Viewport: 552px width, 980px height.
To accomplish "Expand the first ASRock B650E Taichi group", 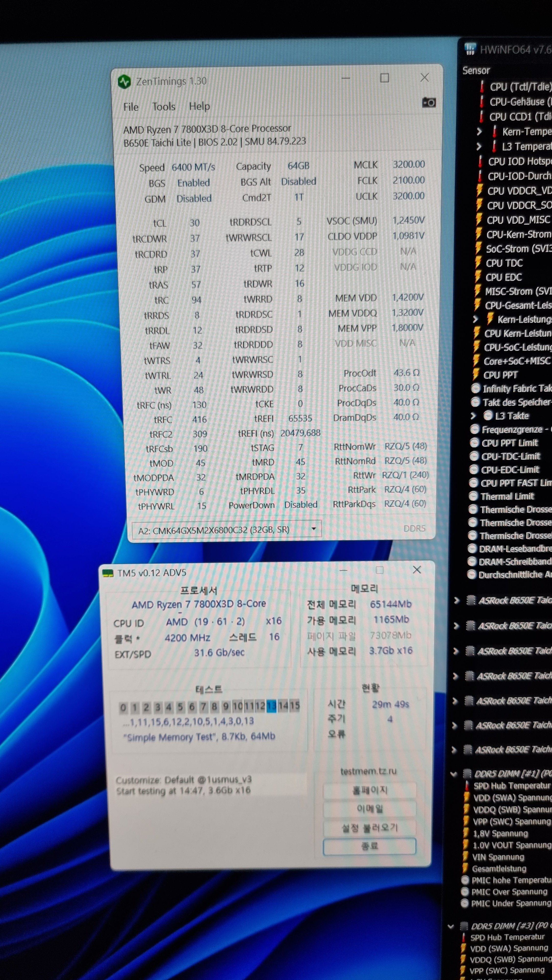I will (x=456, y=601).
